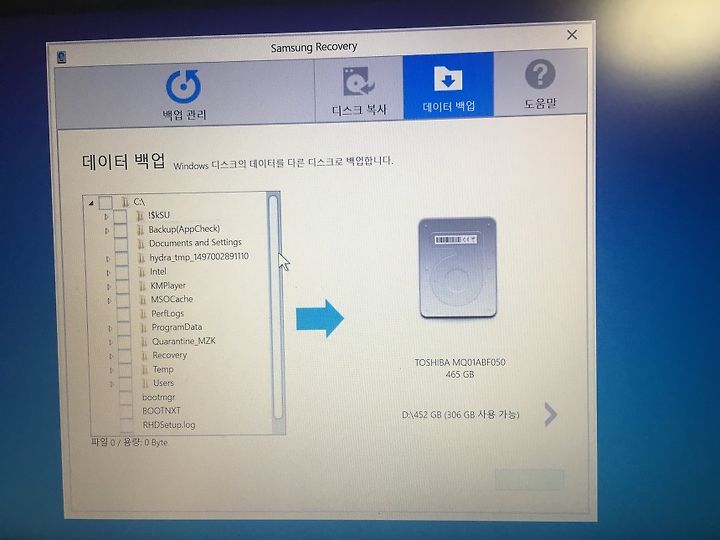The height and width of the screenshot is (540, 720).
Task: Click the C:\ drive folder icon
Action: pos(125,202)
